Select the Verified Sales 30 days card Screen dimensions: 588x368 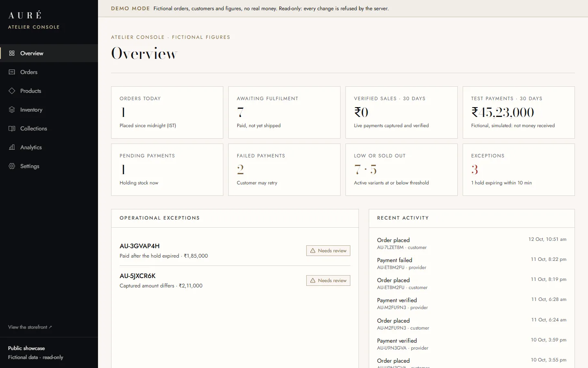[401, 112]
